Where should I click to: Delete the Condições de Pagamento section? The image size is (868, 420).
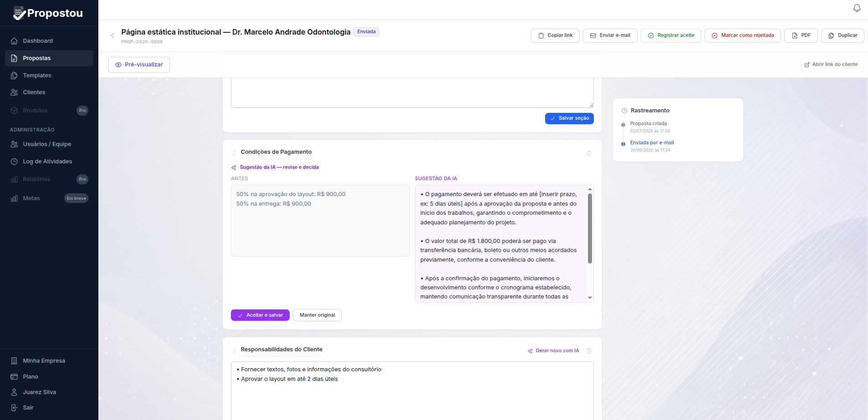(589, 154)
